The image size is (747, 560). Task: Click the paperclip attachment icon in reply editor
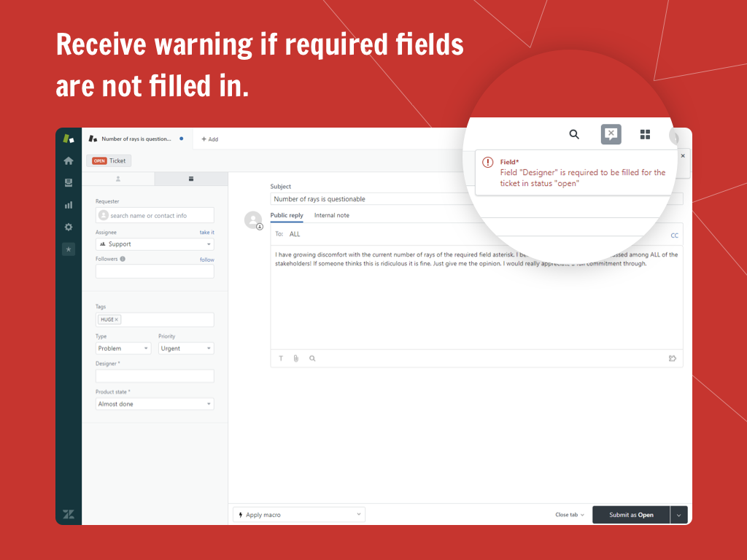296,359
